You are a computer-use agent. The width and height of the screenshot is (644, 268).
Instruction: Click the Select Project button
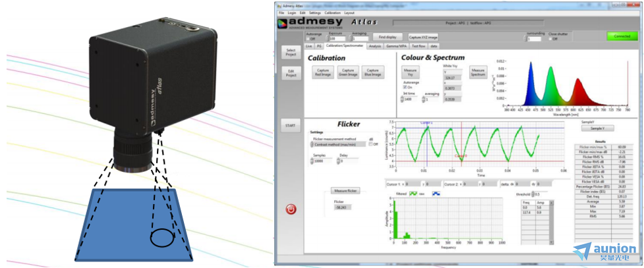pyautogui.click(x=291, y=52)
